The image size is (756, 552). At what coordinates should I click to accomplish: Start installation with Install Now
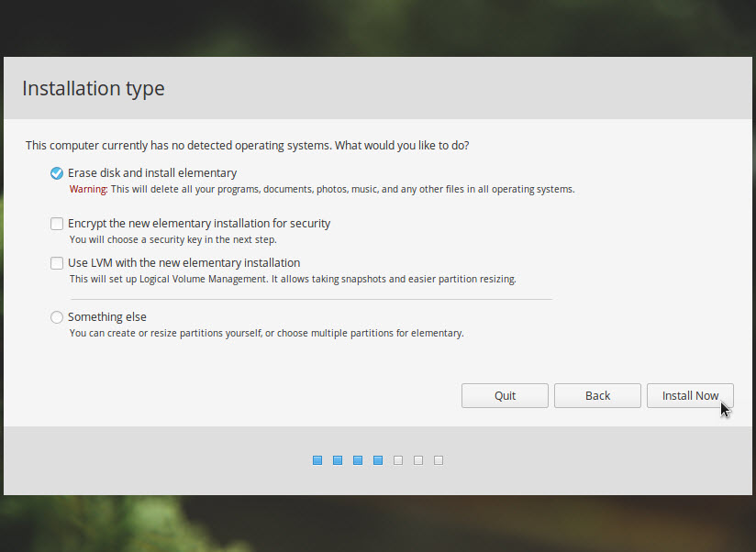pos(690,395)
